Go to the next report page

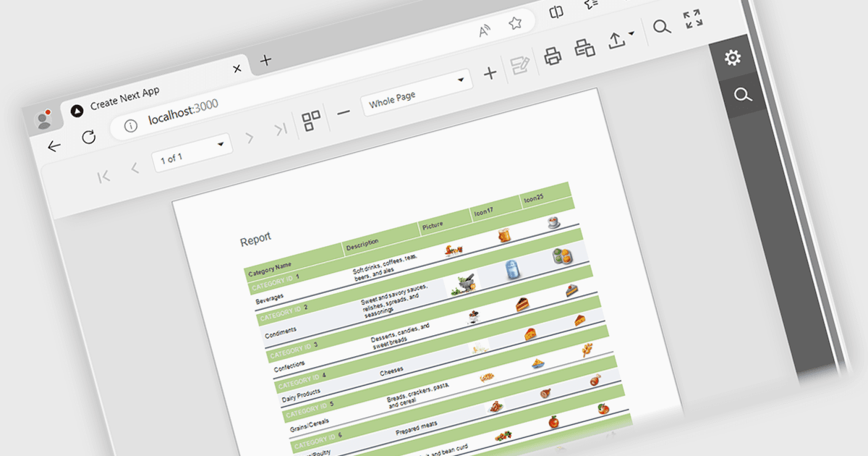pos(250,138)
